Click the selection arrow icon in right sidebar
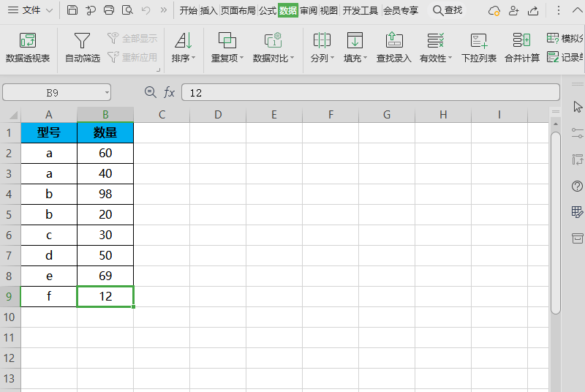Screen dimensions: 585x392 point(577,107)
